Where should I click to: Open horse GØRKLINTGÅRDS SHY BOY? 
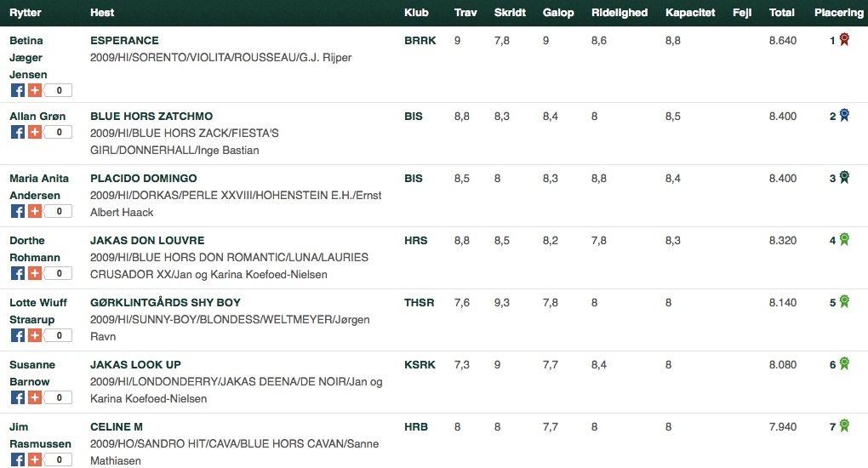click(166, 302)
